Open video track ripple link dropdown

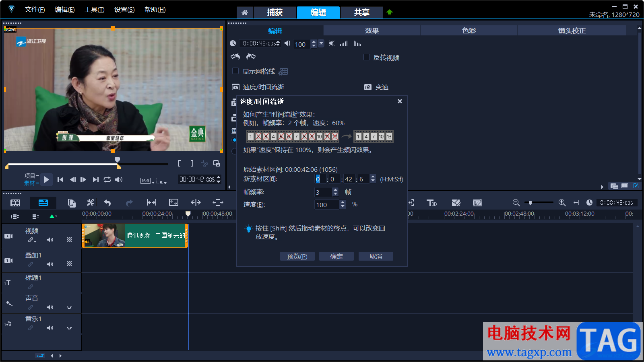pos(32,240)
